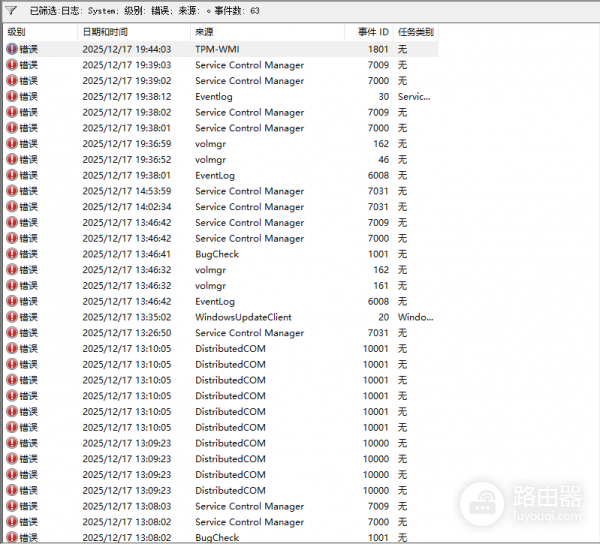This screenshot has height=544, width=600.
Task: Click the WindowsUpdateClient source cell
Action: 243,317
